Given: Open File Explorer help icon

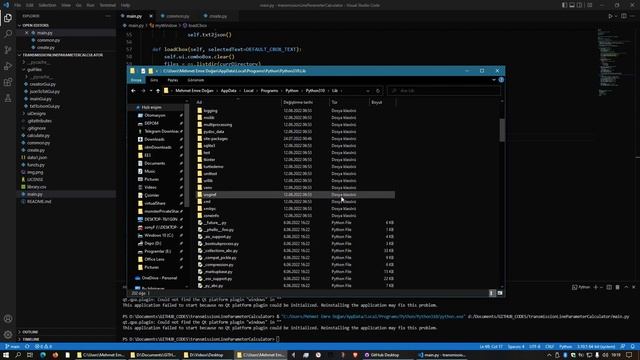Looking at the screenshot, I should [501, 80].
